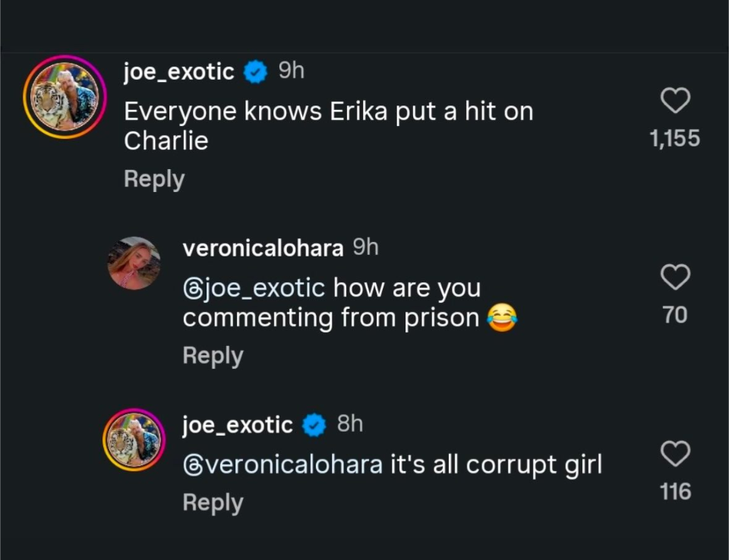Open joe_exotic's avatar on the top comment
Viewport: 729px width, 560px height.
[65, 97]
